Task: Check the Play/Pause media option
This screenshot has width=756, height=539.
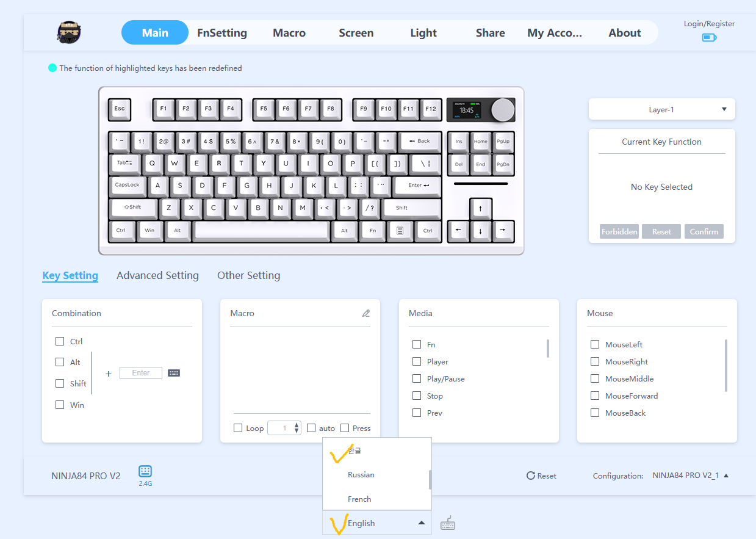Action: point(417,378)
